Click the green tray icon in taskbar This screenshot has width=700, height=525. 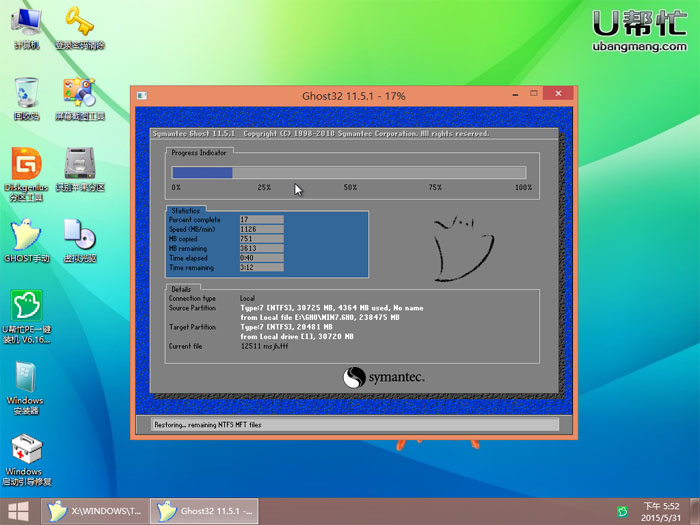pos(622,512)
